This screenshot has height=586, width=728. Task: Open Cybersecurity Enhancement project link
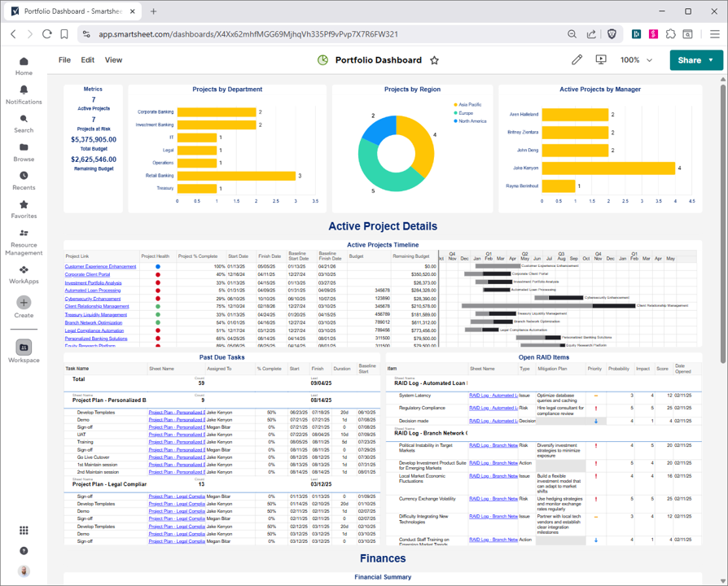point(92,299)
